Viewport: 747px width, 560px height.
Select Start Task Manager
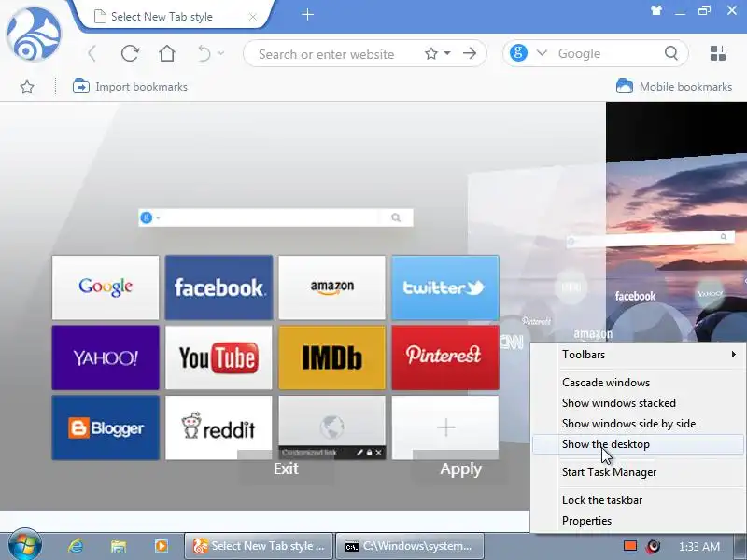pyautogui.click(x=638, y=472)
